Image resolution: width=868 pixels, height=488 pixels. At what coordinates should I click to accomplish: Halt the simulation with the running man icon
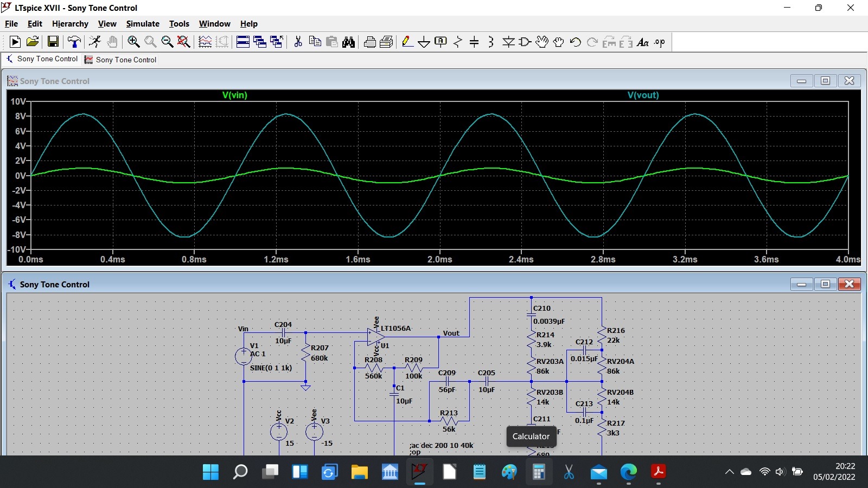[x=95, y=42]
